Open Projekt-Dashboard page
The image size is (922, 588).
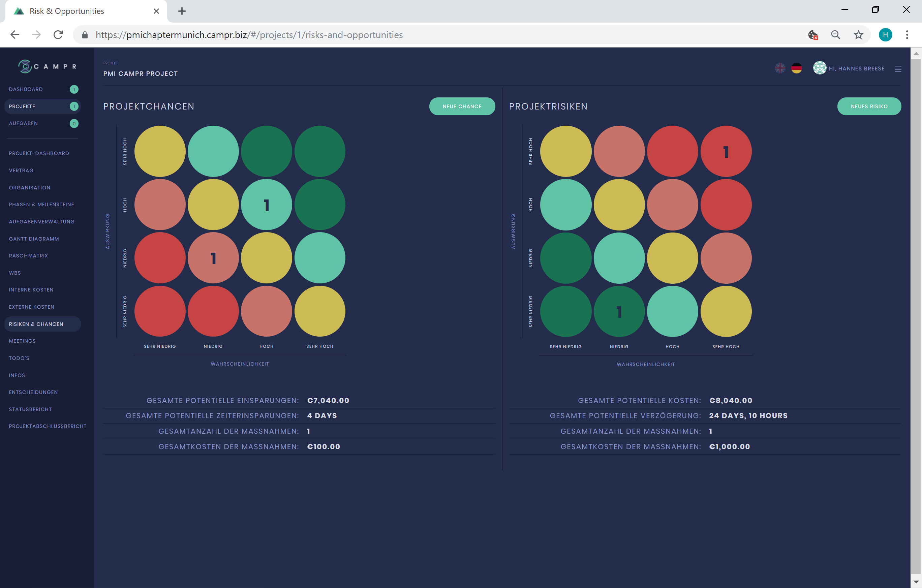pos(39,153)
